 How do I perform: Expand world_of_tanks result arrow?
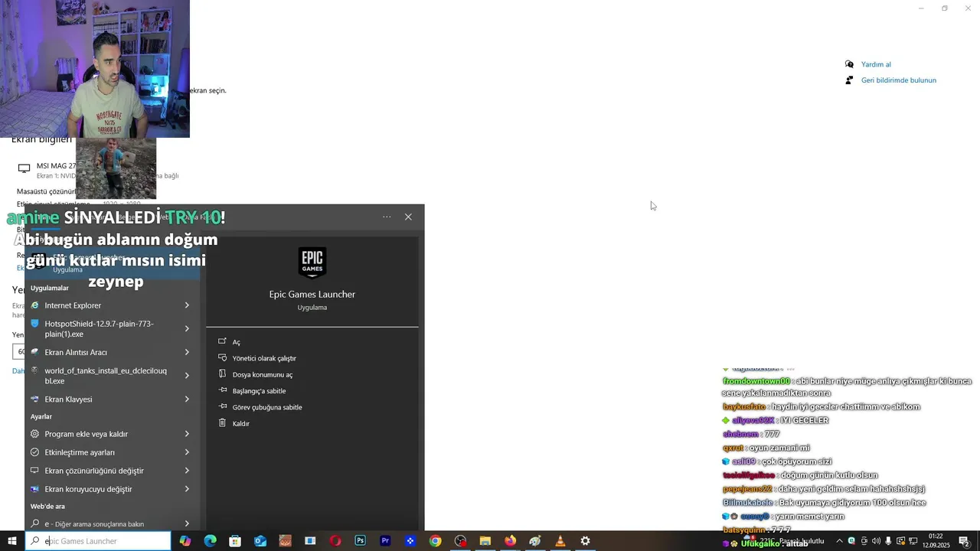[x=187, y=376]
